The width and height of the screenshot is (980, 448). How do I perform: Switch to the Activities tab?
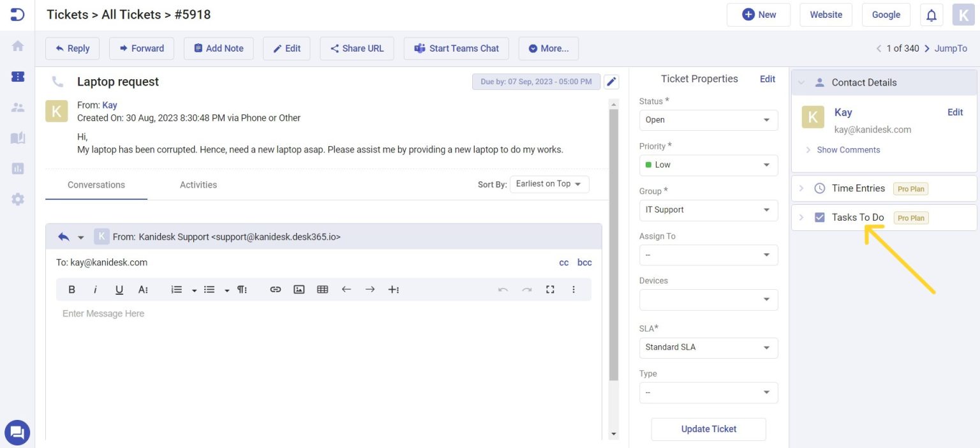click(198, 184)
